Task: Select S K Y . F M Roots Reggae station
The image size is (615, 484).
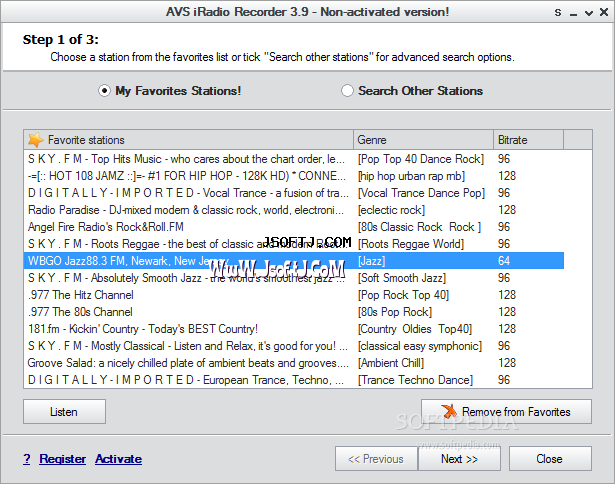Action: (294, 244)
